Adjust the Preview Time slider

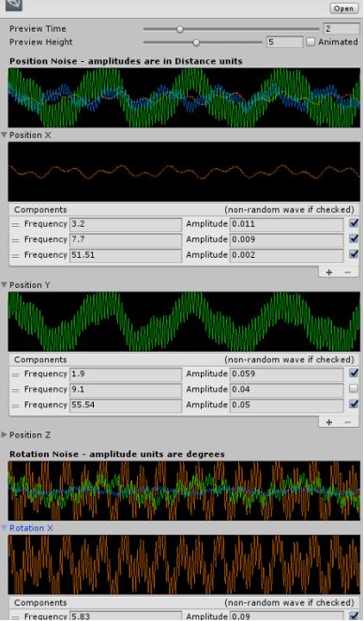click(x=231, y=29)
